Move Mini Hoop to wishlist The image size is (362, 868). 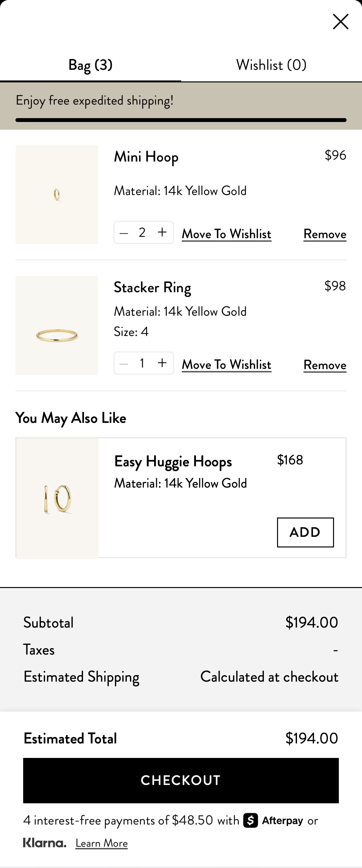coord(227,234)
